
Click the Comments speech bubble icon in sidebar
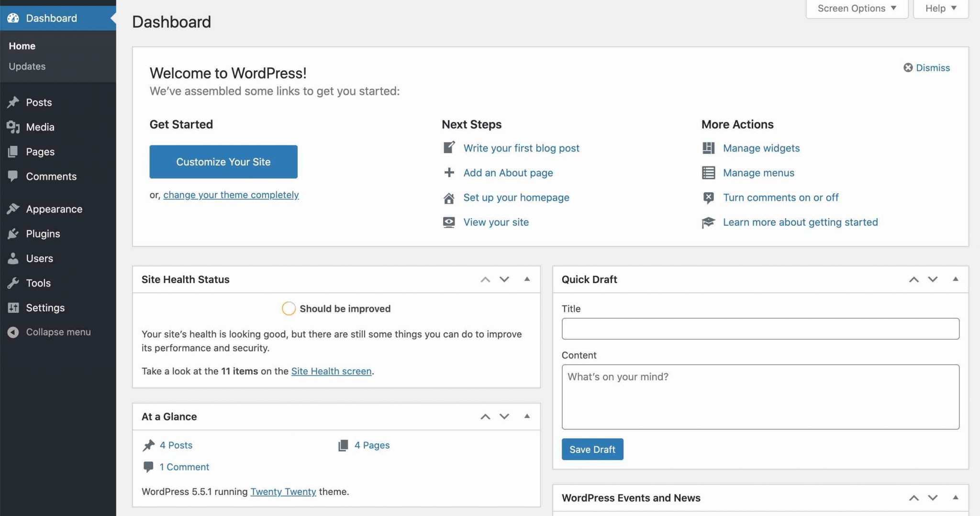[x=13, y=176]
